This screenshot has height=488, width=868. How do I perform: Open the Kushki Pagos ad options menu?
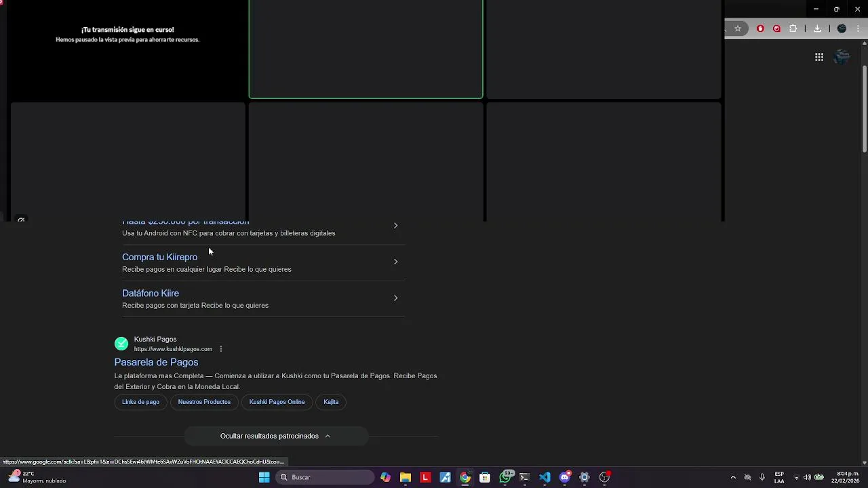pos(220,349)
